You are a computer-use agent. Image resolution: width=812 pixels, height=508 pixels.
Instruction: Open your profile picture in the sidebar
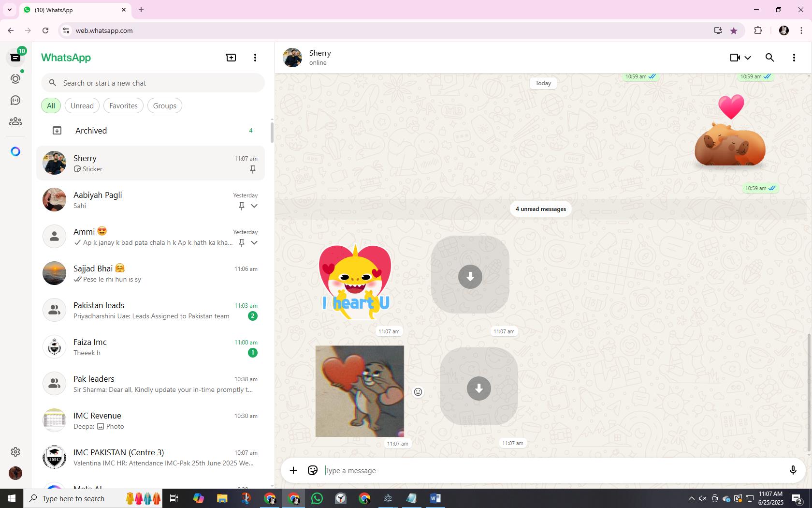pyautogui.click(x=15, y=473)
